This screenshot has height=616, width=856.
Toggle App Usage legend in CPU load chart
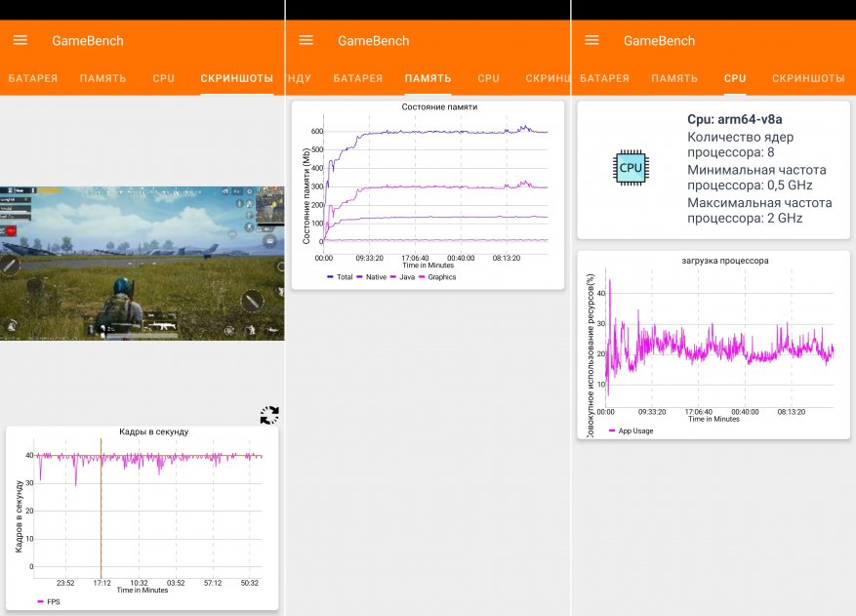632,431
